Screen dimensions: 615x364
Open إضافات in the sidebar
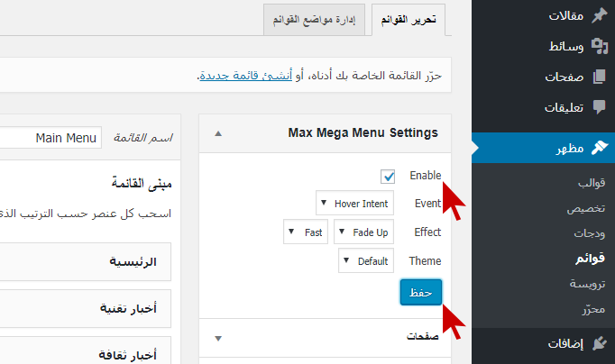[565, 344]
